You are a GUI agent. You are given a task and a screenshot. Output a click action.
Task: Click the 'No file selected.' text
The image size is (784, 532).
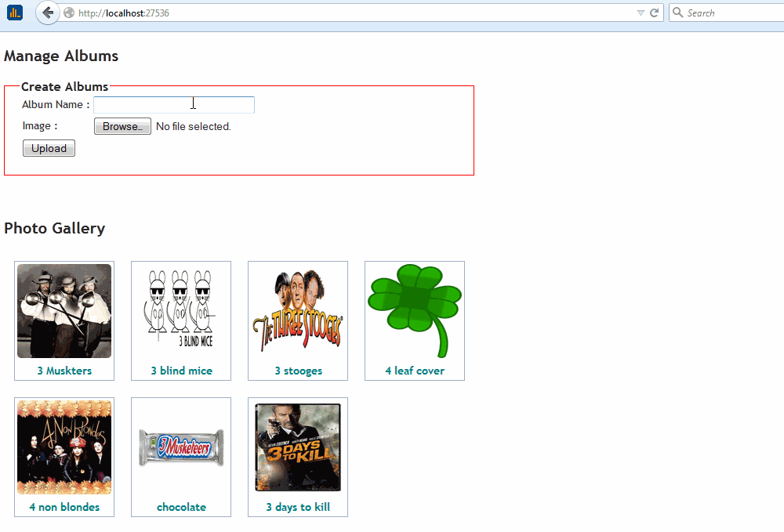coord(194,127)
